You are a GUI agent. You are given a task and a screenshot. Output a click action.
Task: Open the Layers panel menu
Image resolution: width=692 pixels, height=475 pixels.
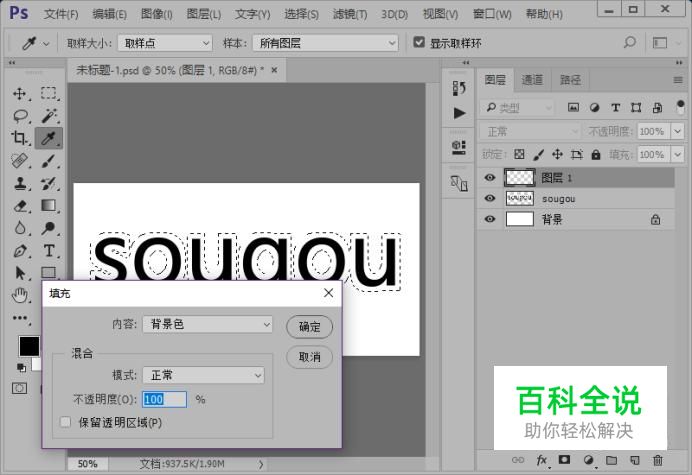point(678,80)
